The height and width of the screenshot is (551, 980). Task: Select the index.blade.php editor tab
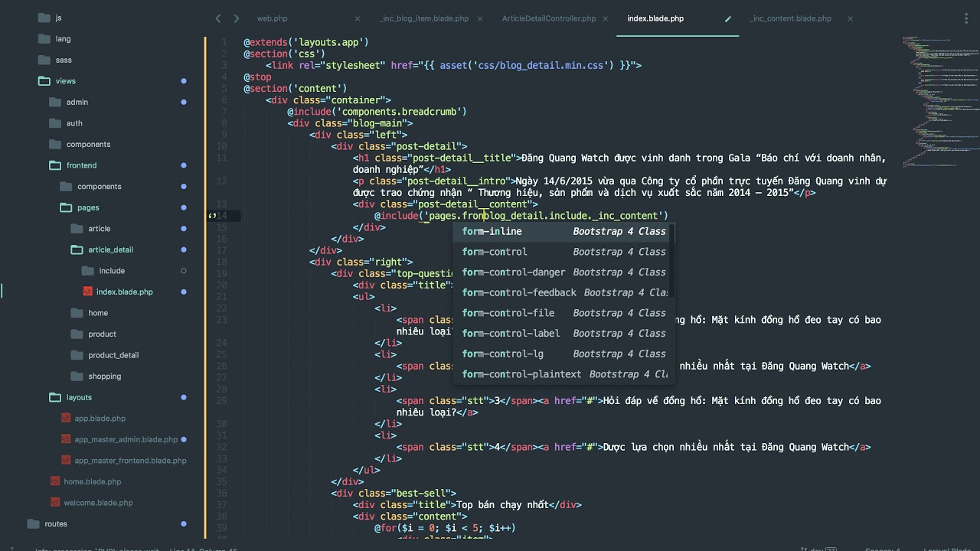pos(655,18)
